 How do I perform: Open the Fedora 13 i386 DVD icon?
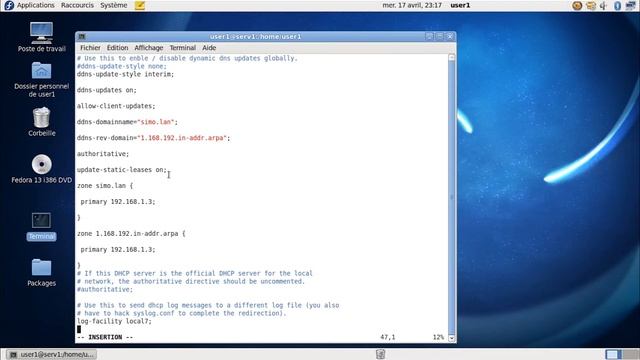pos(42,169)
